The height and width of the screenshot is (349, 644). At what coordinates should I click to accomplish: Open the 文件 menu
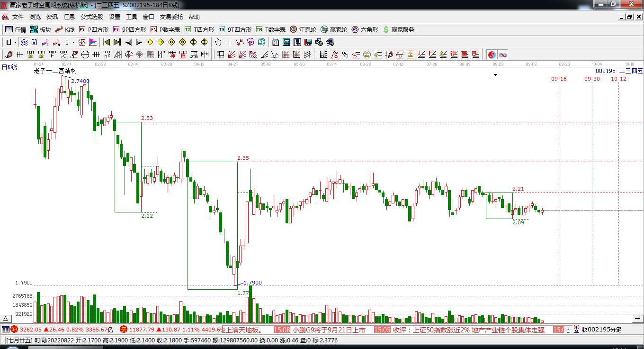18,17
